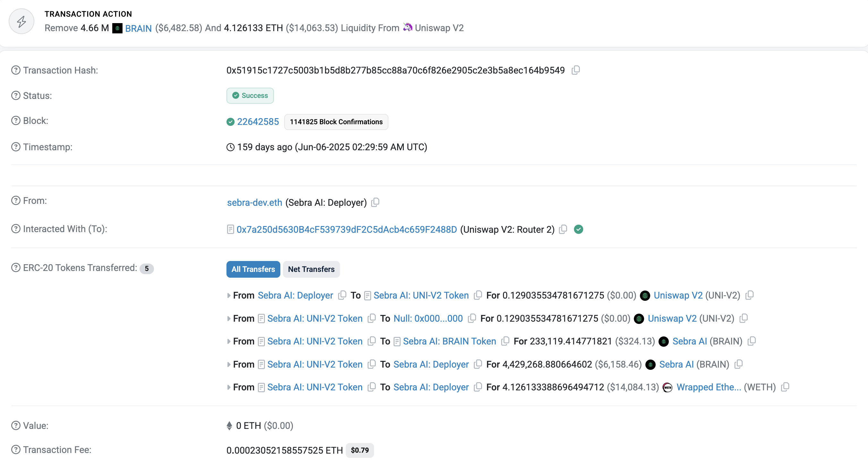Click the help icon beside Status

pos(16,95)
